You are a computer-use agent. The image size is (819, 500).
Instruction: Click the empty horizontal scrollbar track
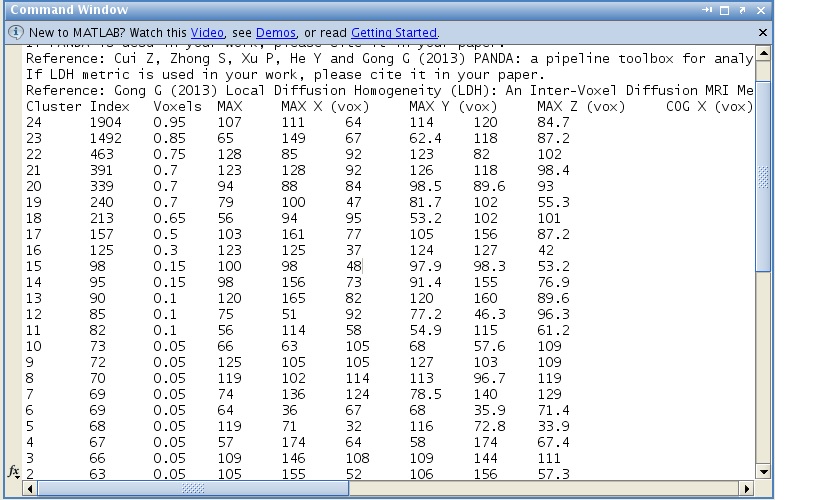tap(550, 488)
